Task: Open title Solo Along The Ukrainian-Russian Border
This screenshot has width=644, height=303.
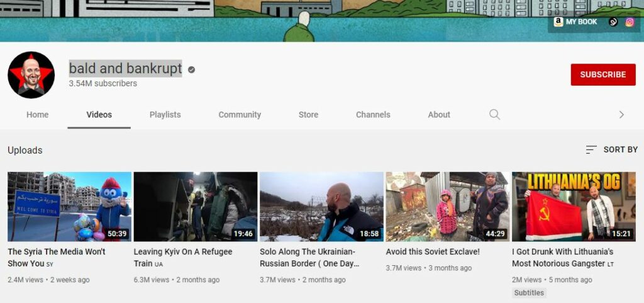Action: click(x=309, y=258)
